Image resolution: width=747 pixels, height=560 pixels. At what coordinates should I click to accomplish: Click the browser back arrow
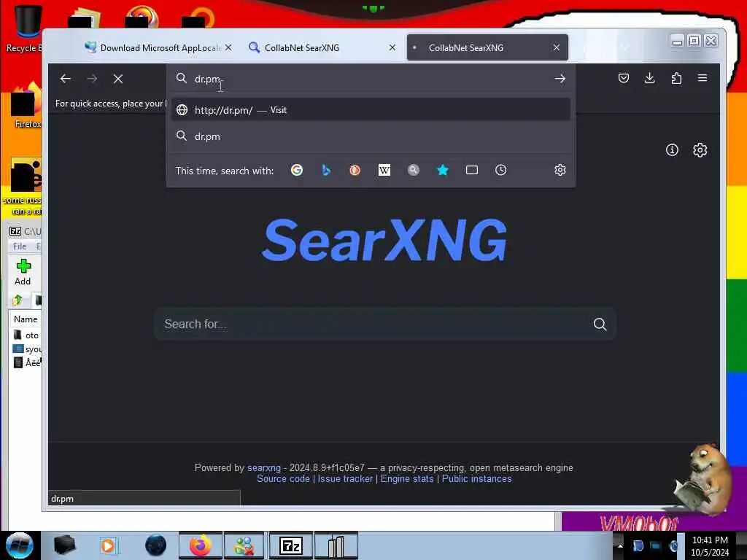tap(66, 79)
